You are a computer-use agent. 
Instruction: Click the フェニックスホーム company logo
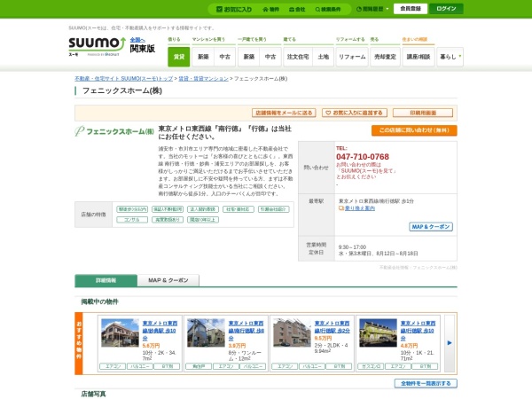[x=114, y=131]
